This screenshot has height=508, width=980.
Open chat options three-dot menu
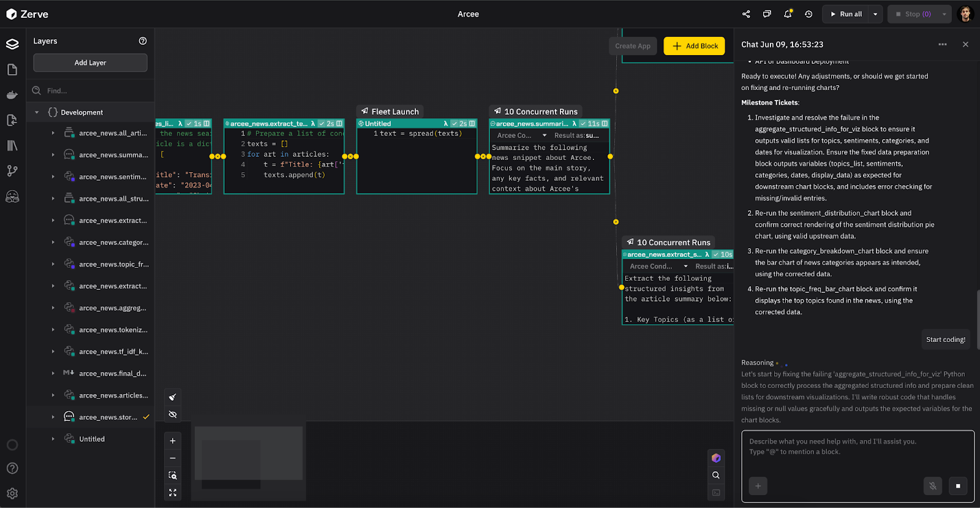pyautogui.click(x=943, y=45)
